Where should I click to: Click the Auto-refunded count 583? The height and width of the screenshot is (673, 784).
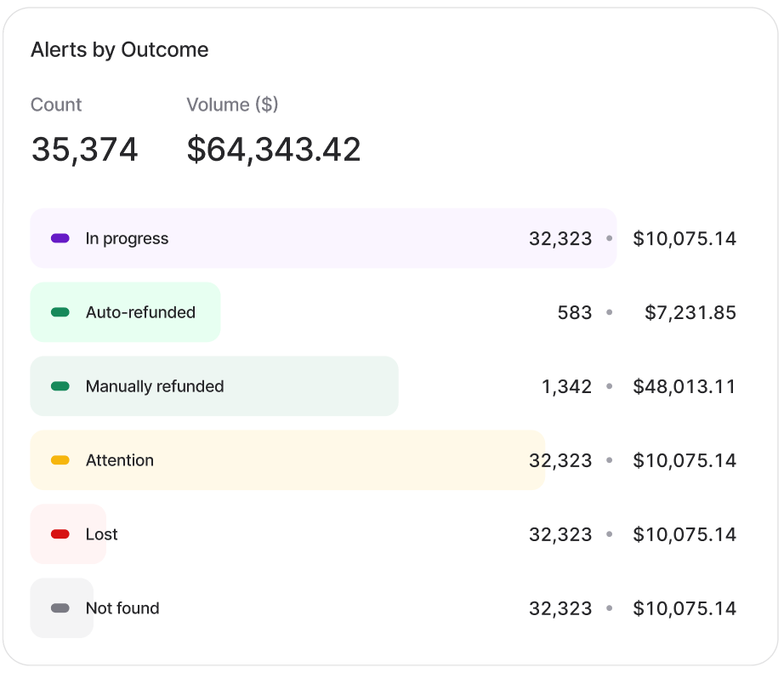pyautogui.click(x=574, y=312)
